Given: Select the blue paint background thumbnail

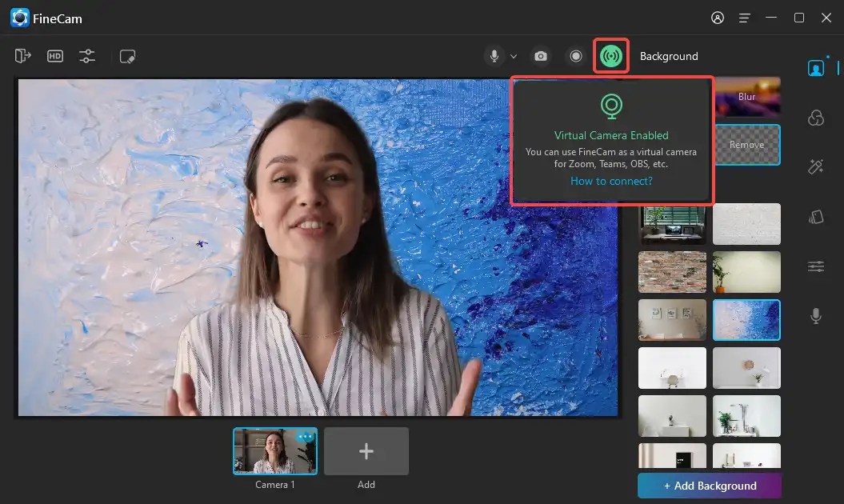Looking at the screenshot, I should (x=746, y=320).
